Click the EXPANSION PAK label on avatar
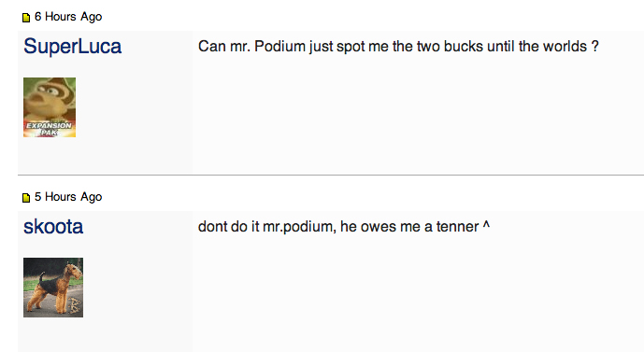Screen dimensions: 644x352 [49, 129]
